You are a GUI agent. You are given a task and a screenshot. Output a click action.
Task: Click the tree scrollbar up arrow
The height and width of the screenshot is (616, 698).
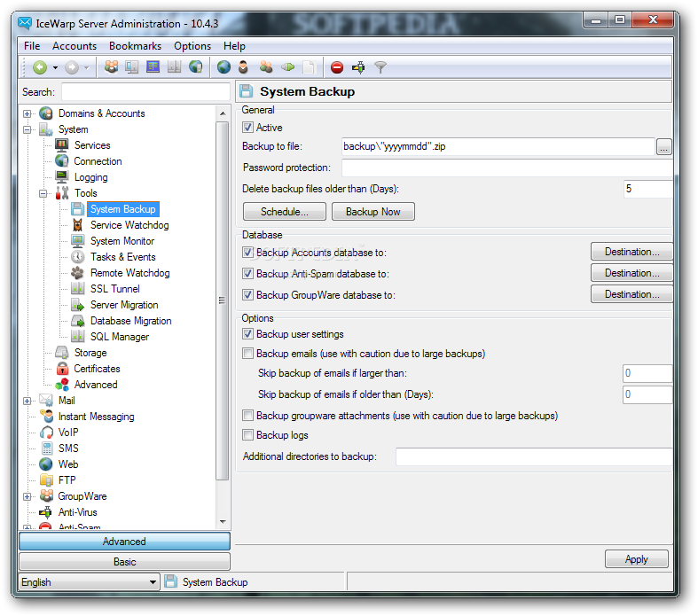pos(223,113)
